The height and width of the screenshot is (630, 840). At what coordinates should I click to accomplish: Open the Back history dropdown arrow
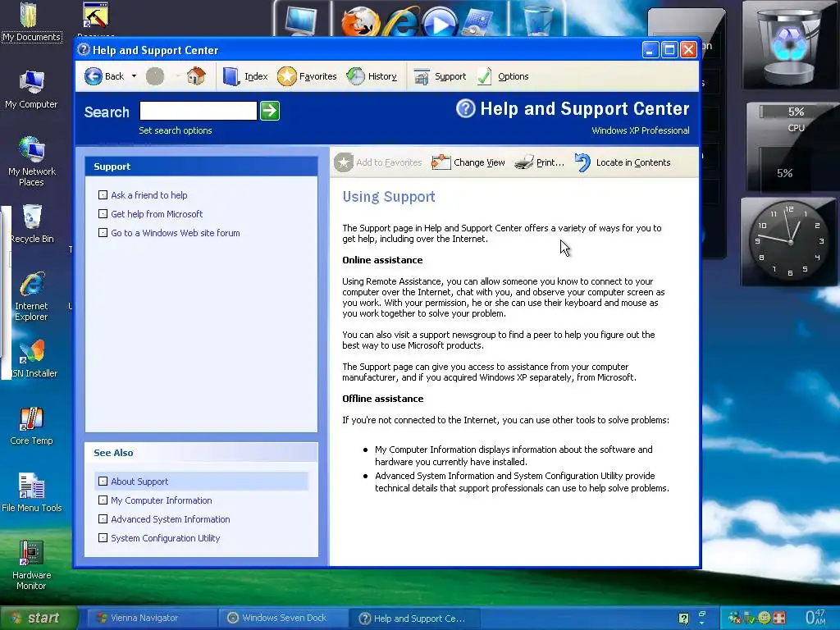click(134, 76)
